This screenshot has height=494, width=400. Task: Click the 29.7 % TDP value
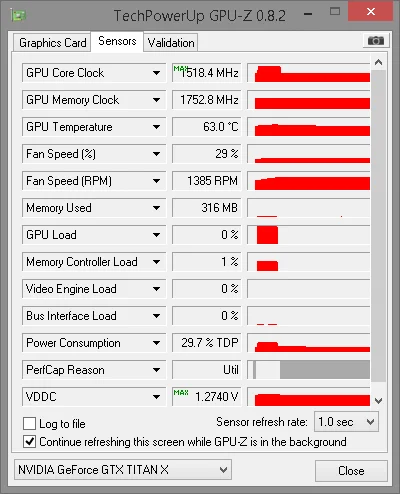coord(207,343)
